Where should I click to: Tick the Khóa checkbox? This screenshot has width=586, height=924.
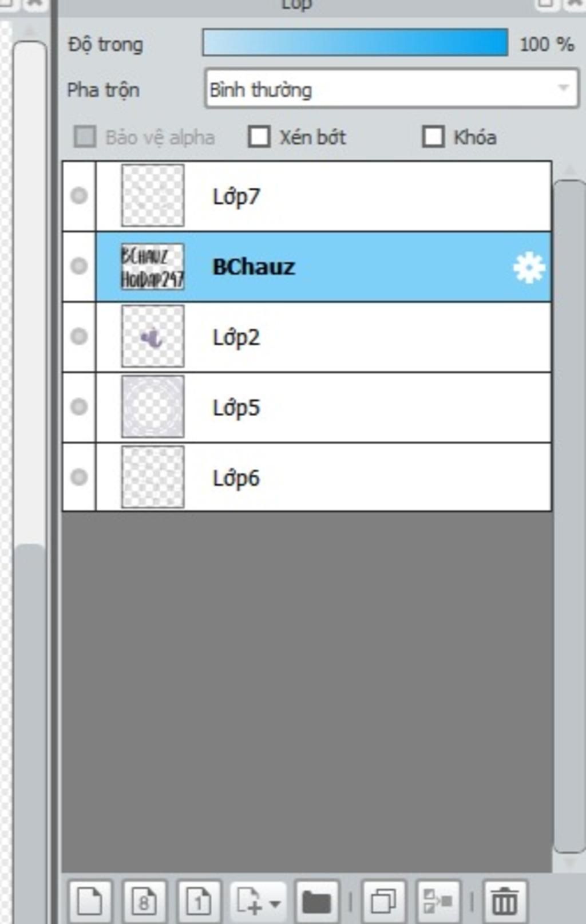433,137
